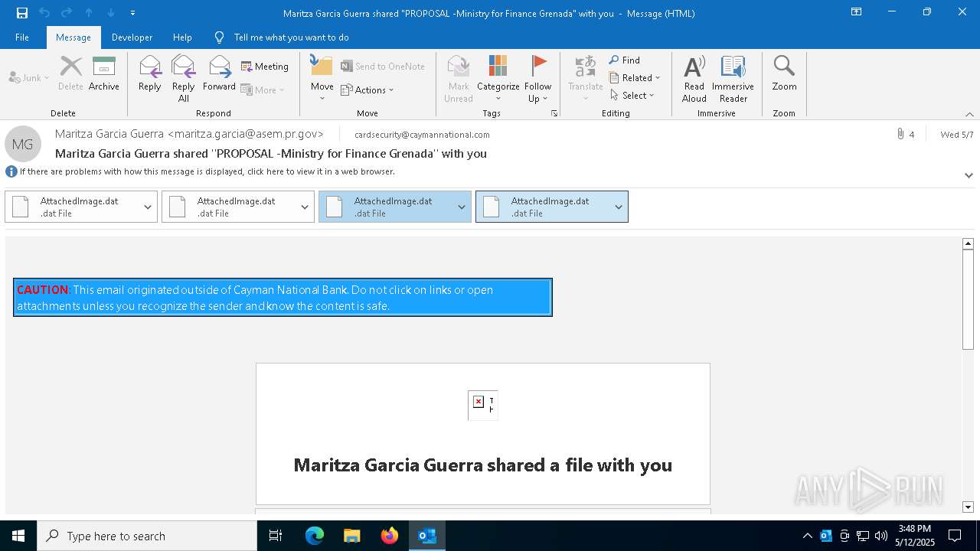Viewport: 980px width, 551px height.
Task: Click the message scrollbar up arrow
Action: [x=968, y=243]
